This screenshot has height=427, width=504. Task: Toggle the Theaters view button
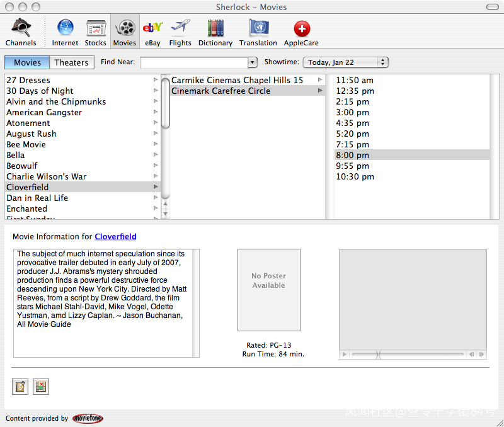[x=71, y=62]
